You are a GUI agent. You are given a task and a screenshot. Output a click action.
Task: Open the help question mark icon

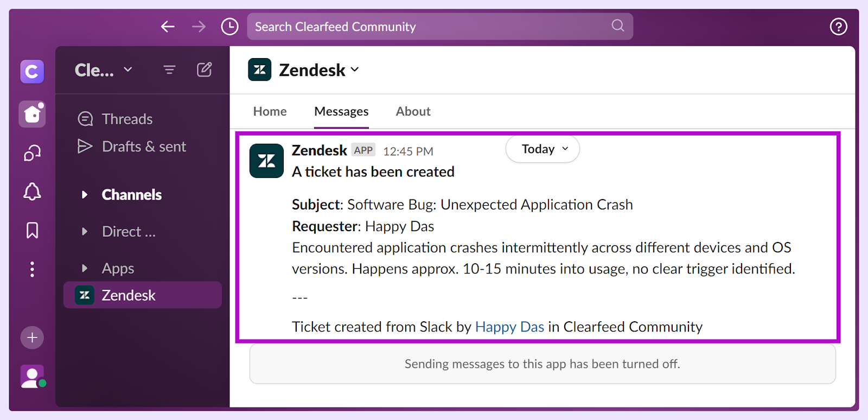tap(838, 27)
